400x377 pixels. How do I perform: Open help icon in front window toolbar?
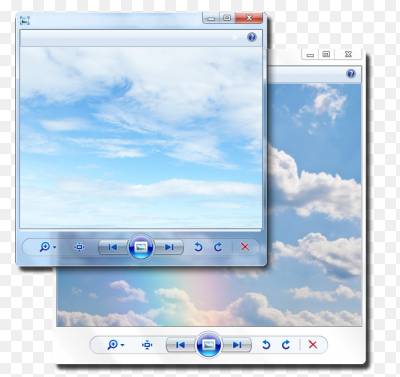point(252,37)
